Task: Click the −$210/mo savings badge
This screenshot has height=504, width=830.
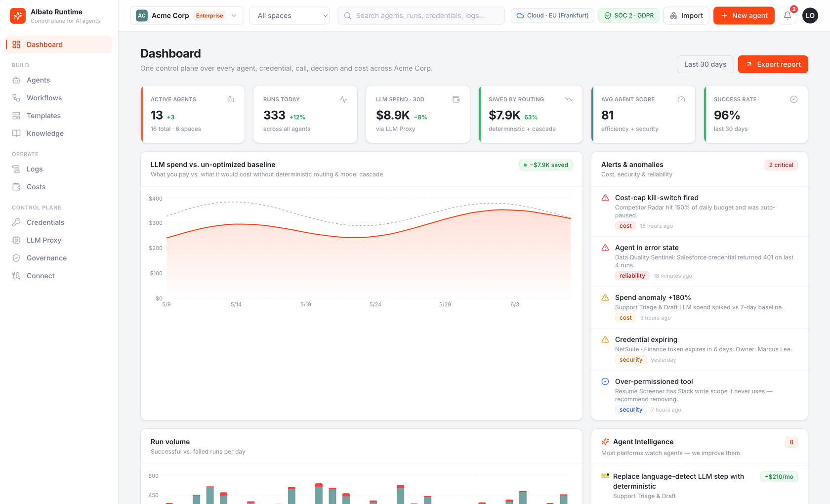Action: click(779, 477)
